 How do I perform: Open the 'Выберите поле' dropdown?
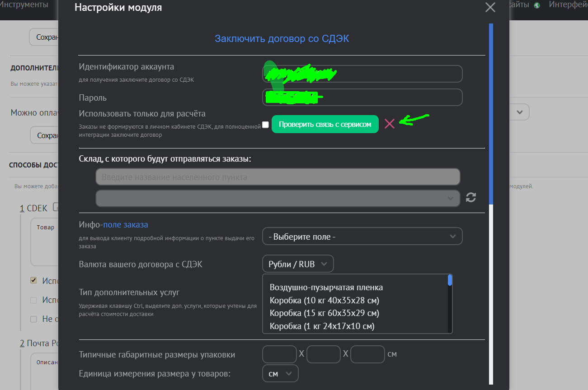(362, 237)
